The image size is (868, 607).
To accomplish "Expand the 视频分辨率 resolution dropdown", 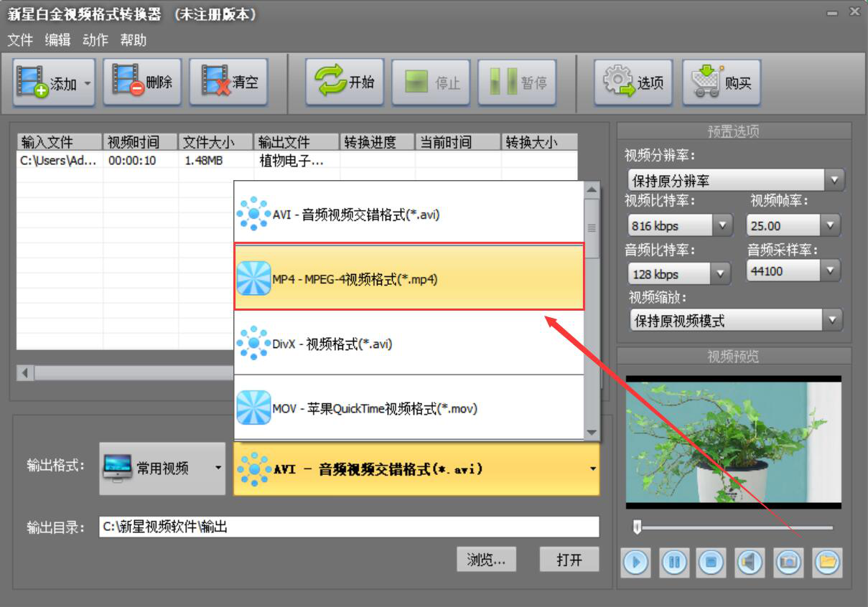I will (834, 180).
